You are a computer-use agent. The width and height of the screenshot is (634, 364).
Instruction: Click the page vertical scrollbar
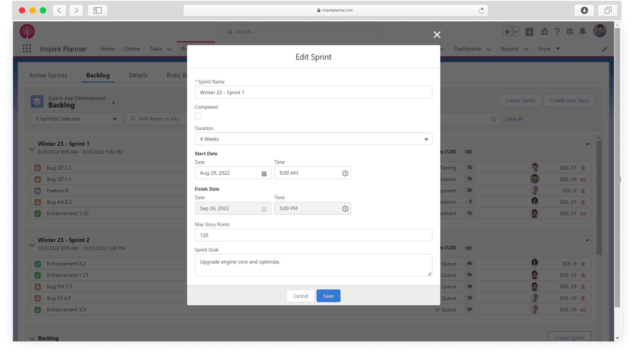click(x=617, y=167)
